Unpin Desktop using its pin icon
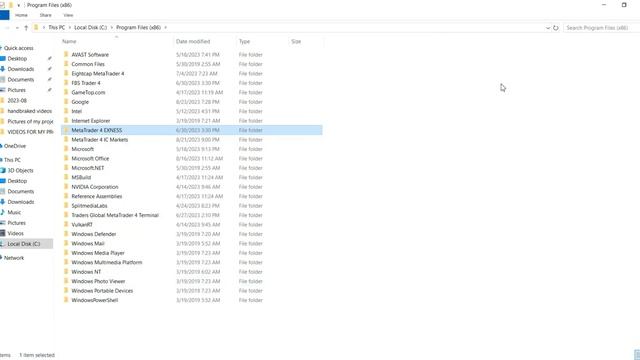Image resolution: width=640 pixels, height=360 pixels. 49,58
